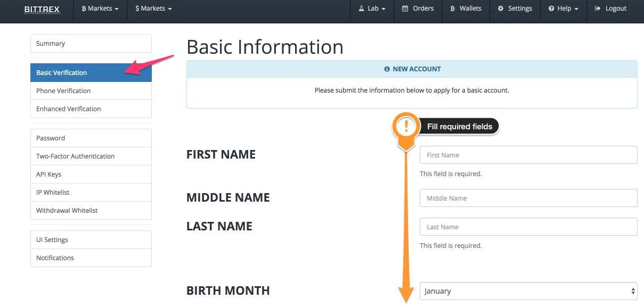
Task: Click the Help question-mark icon
Action: tap(551, 9)
